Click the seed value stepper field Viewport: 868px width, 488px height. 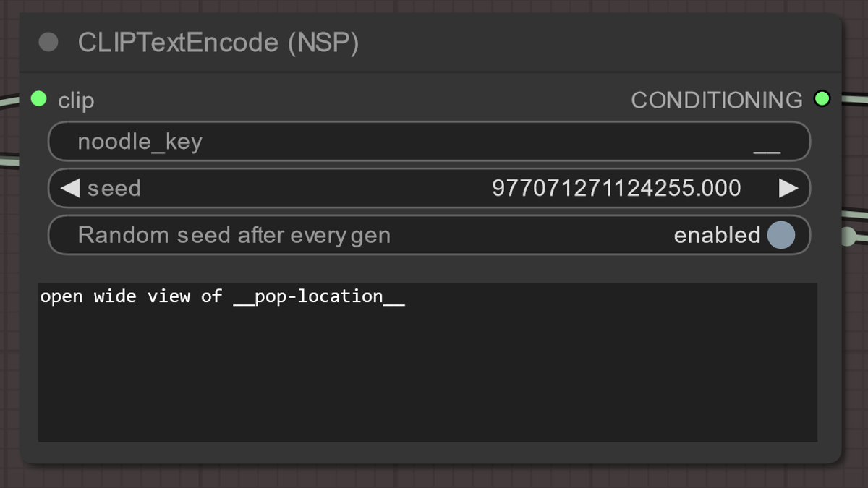pyautogui.click(x=428, y=187)
